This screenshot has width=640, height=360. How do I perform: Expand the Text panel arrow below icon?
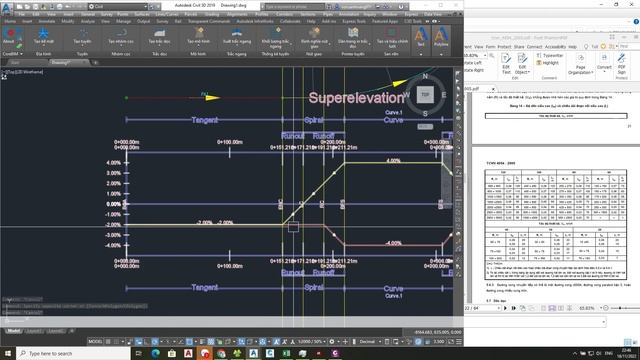tap(421, 54)
